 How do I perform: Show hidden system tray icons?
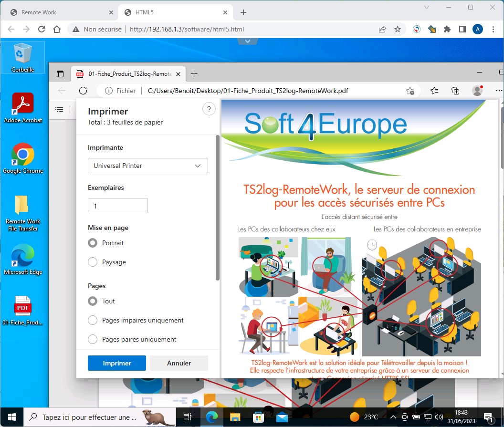pyautogui.click(x=393, y=417)
